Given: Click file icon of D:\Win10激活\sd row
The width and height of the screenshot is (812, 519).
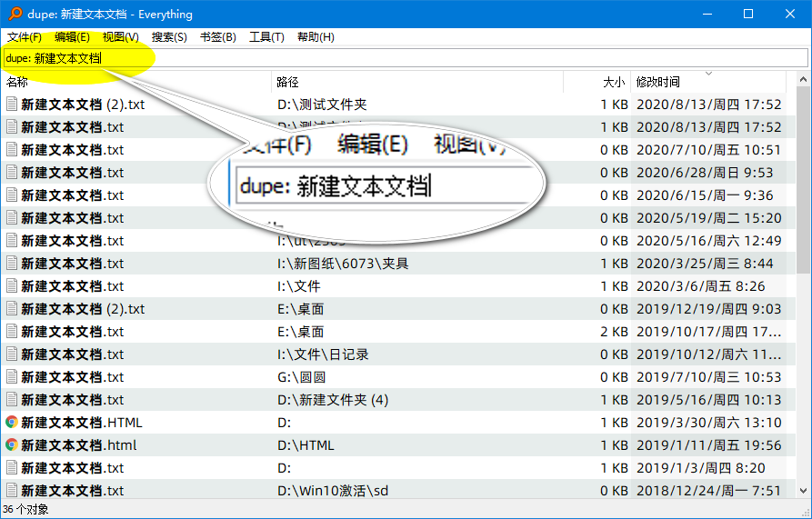Looking at the screenshot, I should tap(12, 491).
